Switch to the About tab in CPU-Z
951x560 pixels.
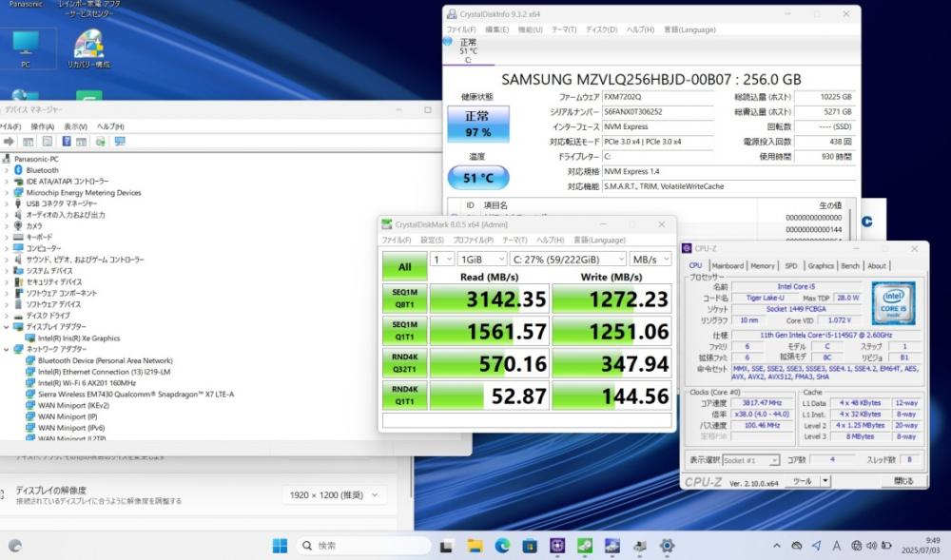pyautogui.click(x=877, y=265)
